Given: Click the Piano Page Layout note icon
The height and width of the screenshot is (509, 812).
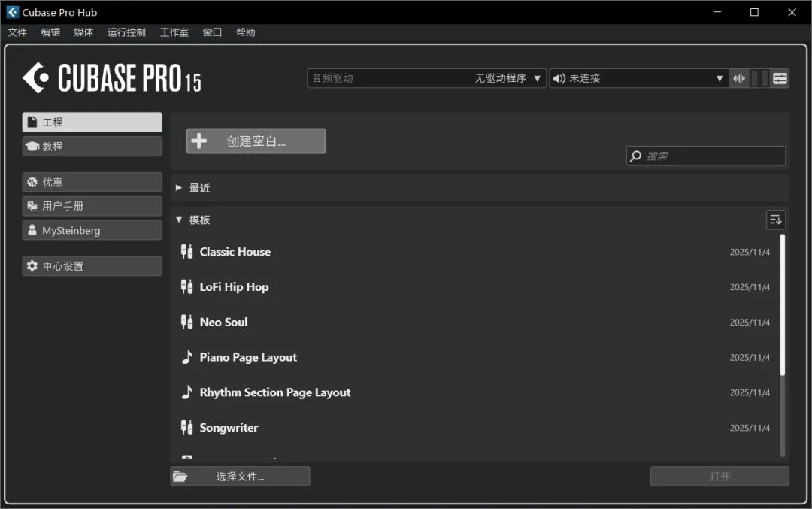Looking at the screenshot, I should (x=187, y=357).
